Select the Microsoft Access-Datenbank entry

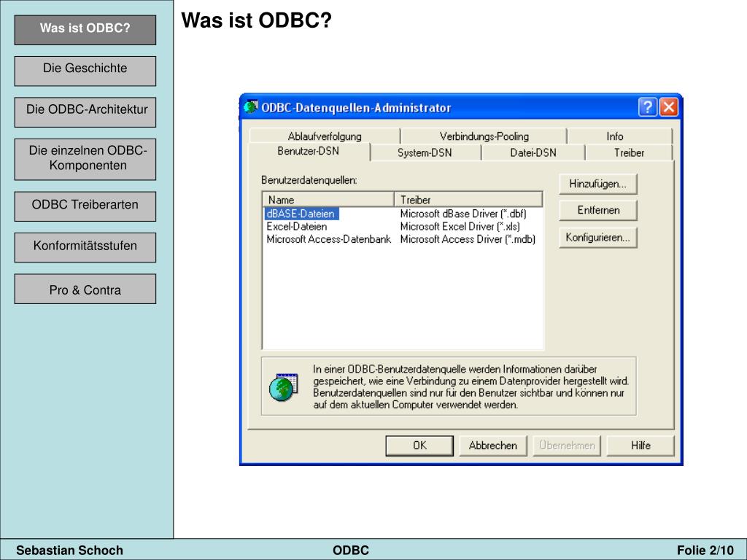click(329, 239)
